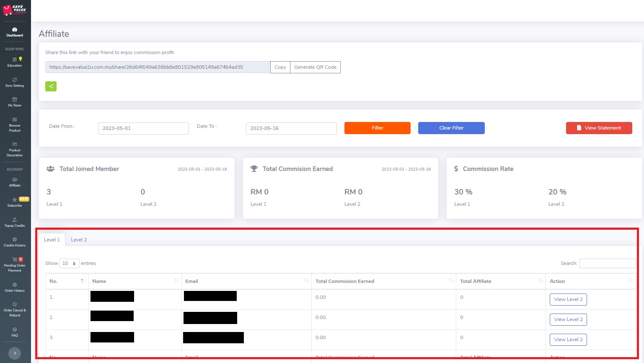Click the Affiliate page heading
The width and height of the screenshot is (644, 363).
[54, 34]
